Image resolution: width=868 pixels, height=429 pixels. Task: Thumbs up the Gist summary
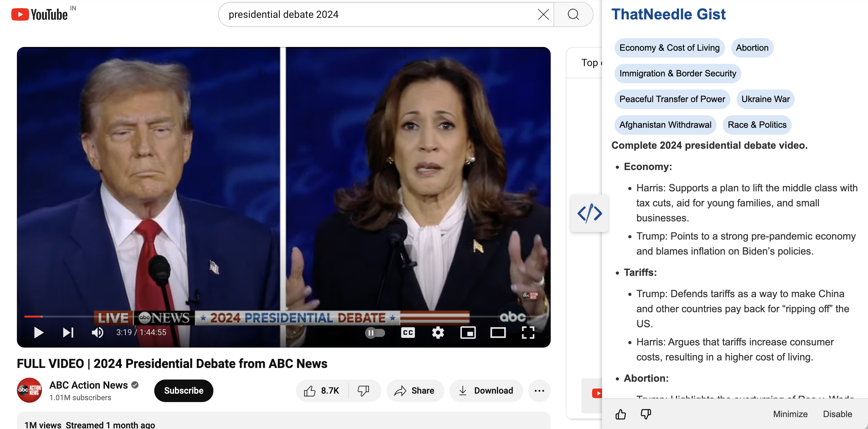pos(620,414)
